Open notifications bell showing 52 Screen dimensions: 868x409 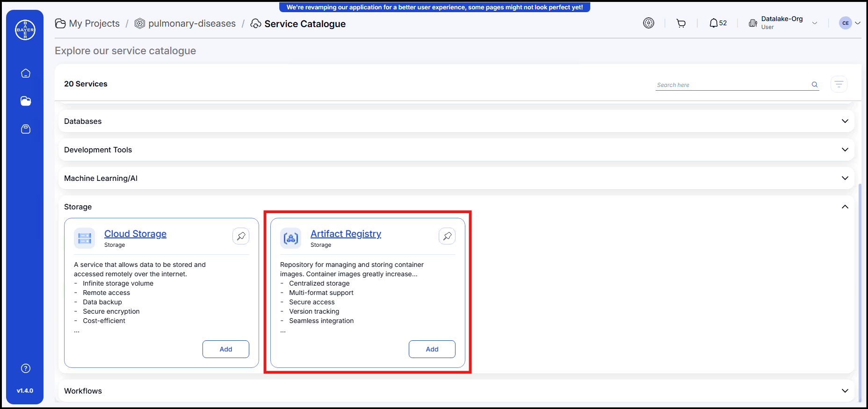tap(718, 23)
